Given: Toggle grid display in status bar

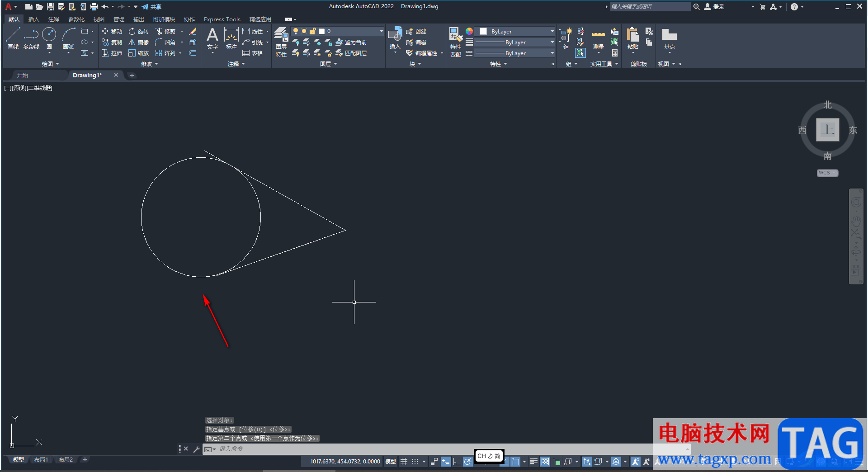Looking at the screenshot, I should (404, 462).
